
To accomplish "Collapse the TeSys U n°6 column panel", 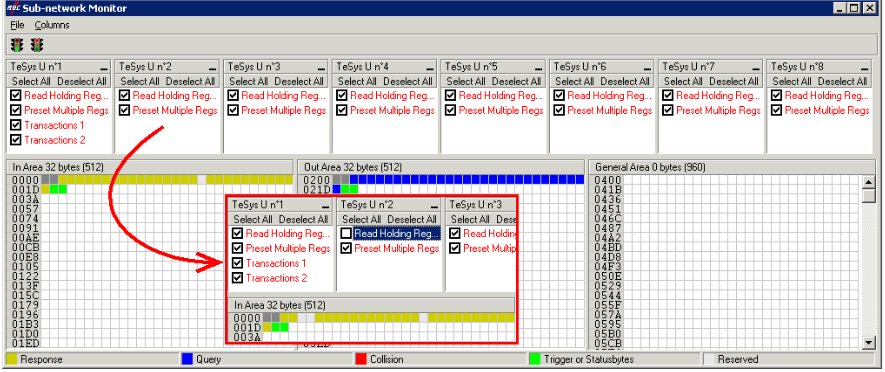I will point(647,67).
